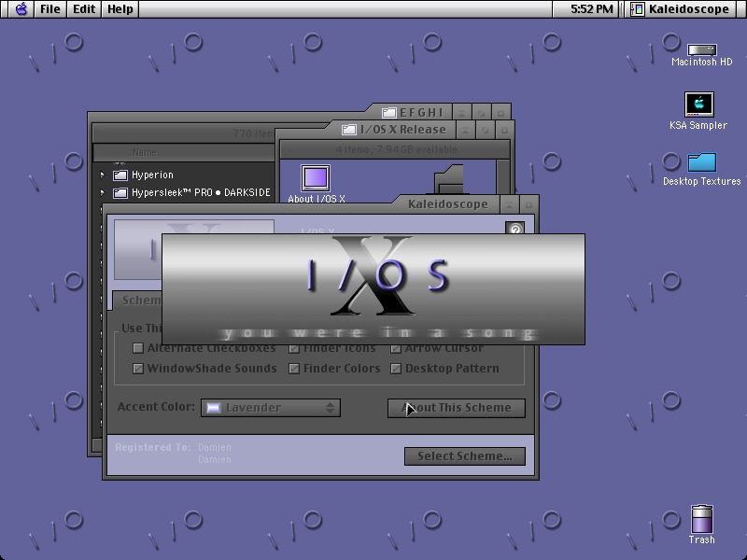Viewport: 747px width, 560px height.
Task: Expand the Hypersleek PRO DARKSIDE folder
Action: pos(103,193)
